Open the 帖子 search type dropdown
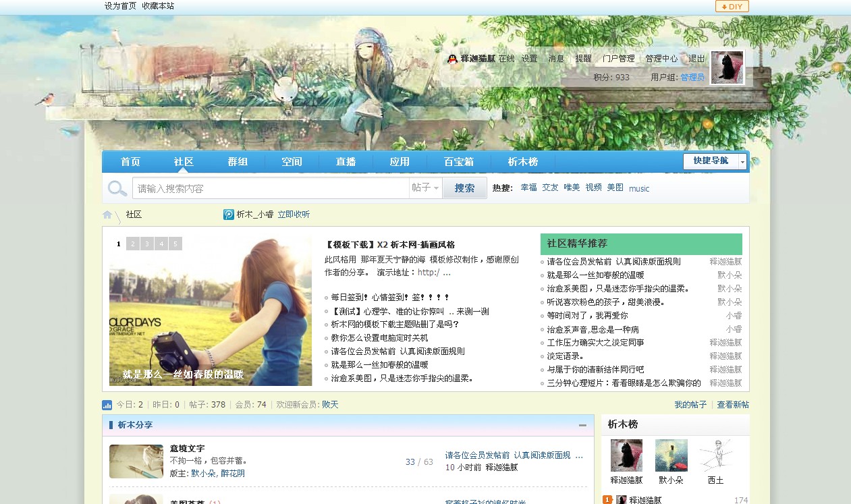Image resolution: width=851 pixels, height=504 pixels. (425, 188)
